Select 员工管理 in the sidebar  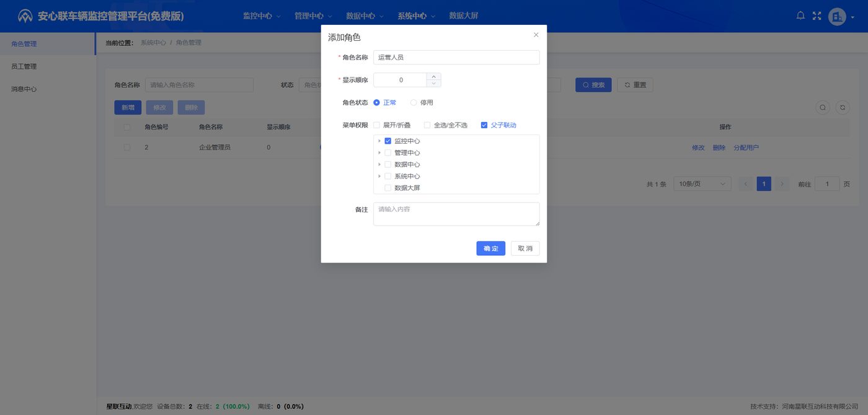(48, 66)
